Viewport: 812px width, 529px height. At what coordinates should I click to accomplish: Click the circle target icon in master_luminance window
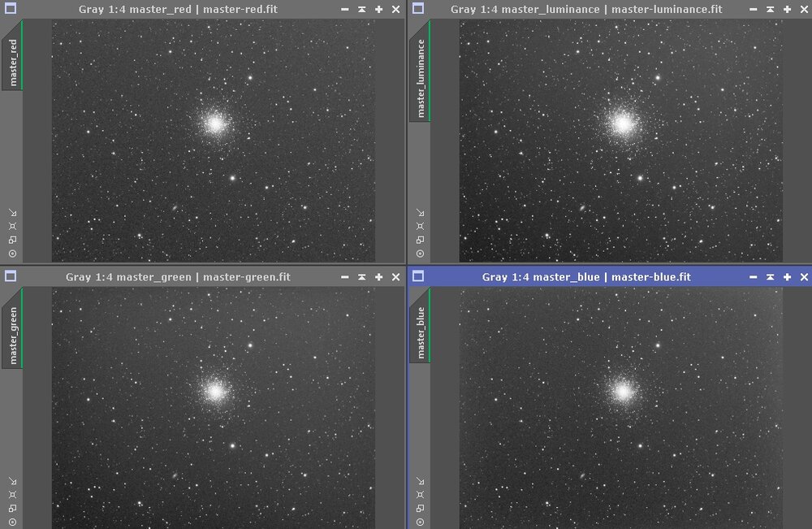tap(420, 254)
